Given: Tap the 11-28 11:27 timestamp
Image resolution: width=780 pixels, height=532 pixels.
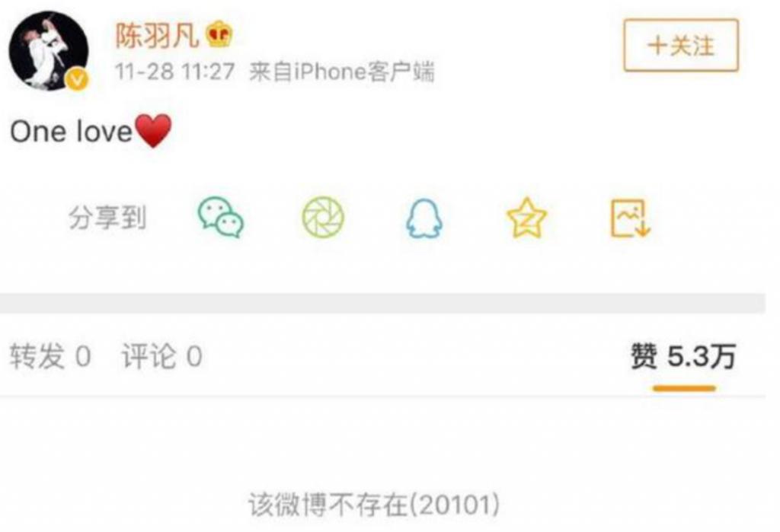Looking at the screenshot, I should (x=175, y=72).
